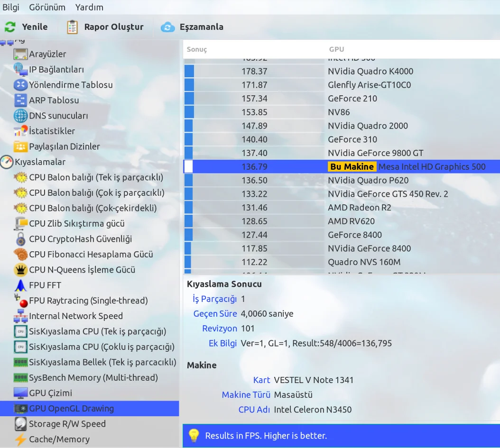Viewport: 500px width, 448px height.
Task: Click the Cache/Memory lightning icon
Action: click(x=21, y=439)
